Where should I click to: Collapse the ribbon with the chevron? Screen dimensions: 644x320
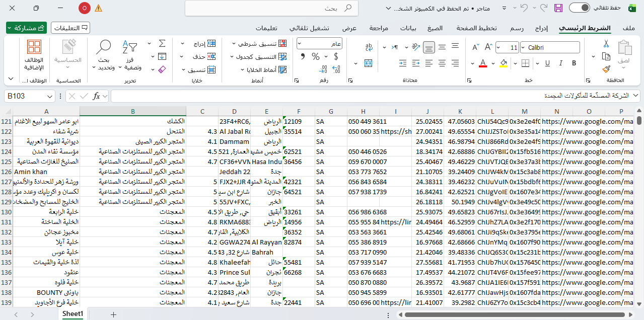[11, 79]
